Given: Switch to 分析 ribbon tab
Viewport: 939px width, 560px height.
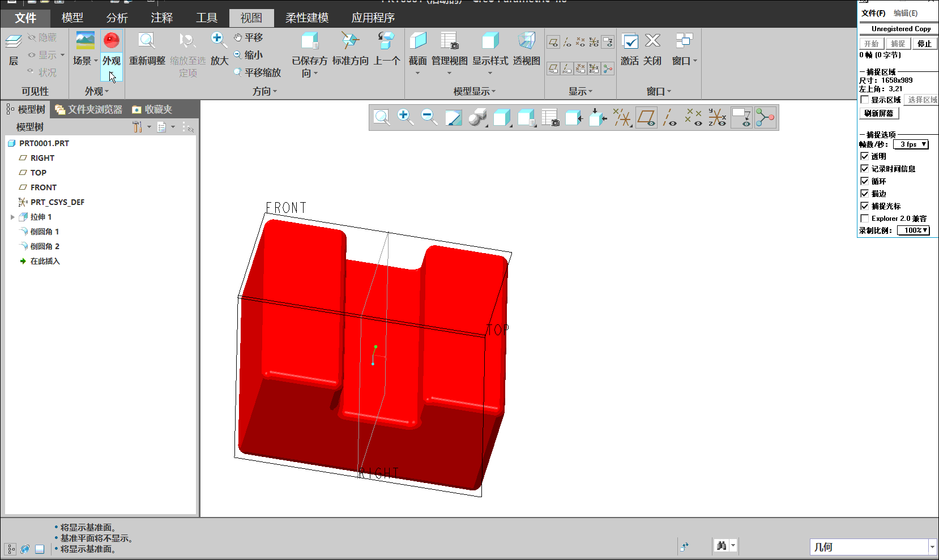Looking at the screenshot, I should (117, 18).
